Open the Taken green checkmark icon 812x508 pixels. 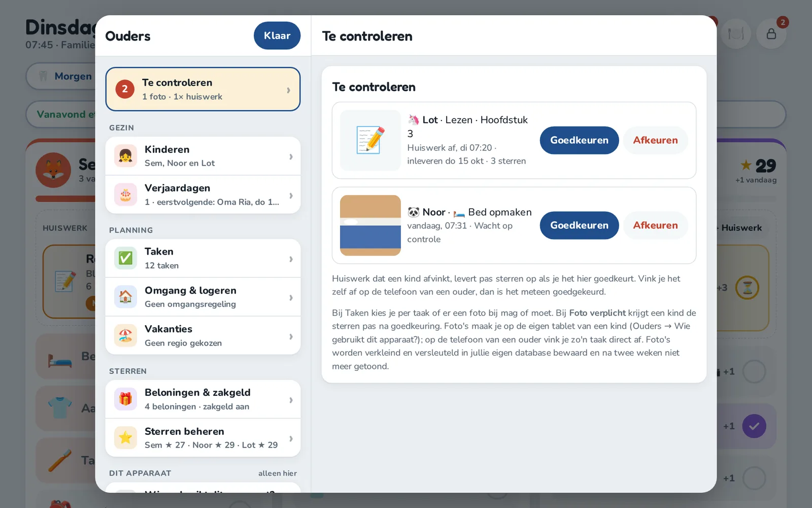tap(125, 258)
